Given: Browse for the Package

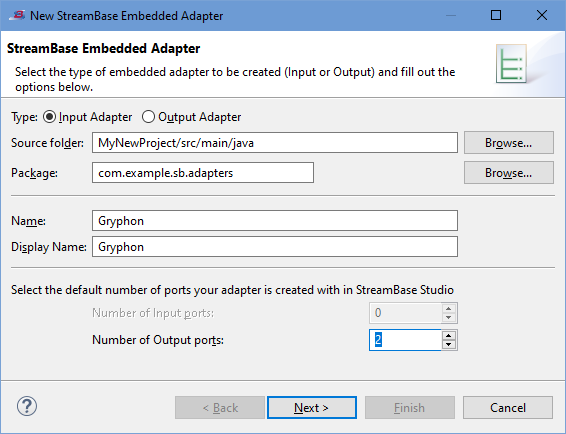Looking at the screenshot, I should tap(509, 173).
